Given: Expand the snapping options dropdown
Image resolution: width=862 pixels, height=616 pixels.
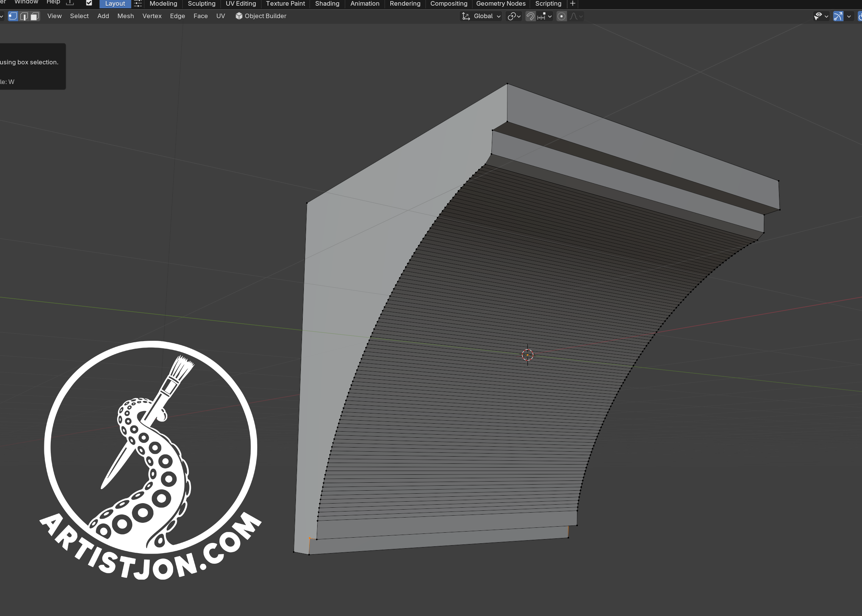Looking at the screenshot, I should coord(545,16).
